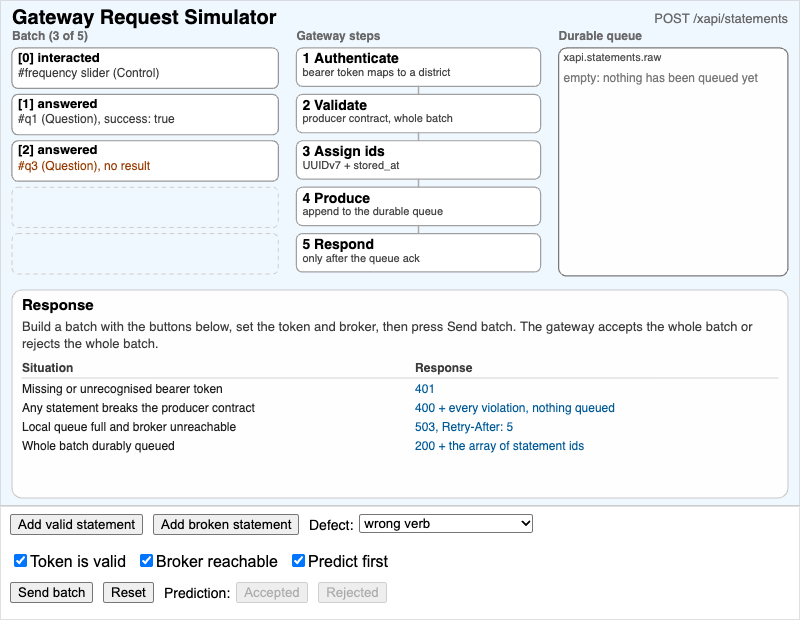Click the Gateway Request Simulator title

pos(144,17)
